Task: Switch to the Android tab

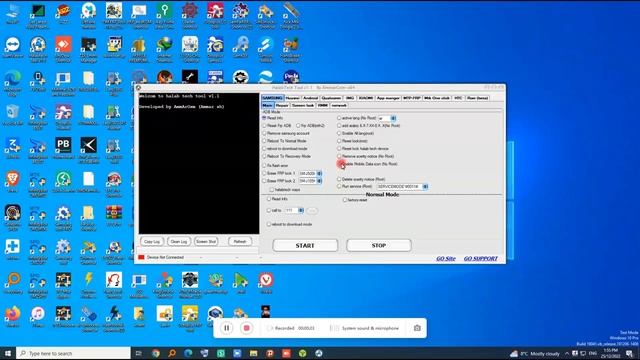Action: coord(310,98)
